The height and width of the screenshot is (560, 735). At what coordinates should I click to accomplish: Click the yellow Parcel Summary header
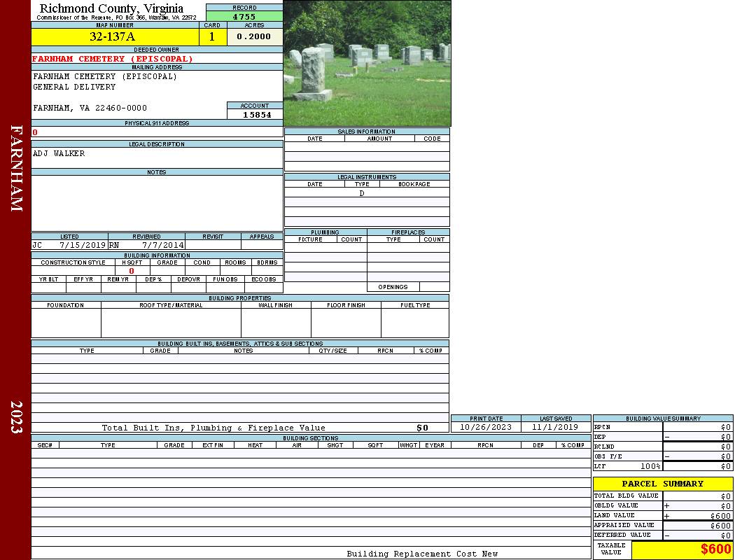pos(662,484)
